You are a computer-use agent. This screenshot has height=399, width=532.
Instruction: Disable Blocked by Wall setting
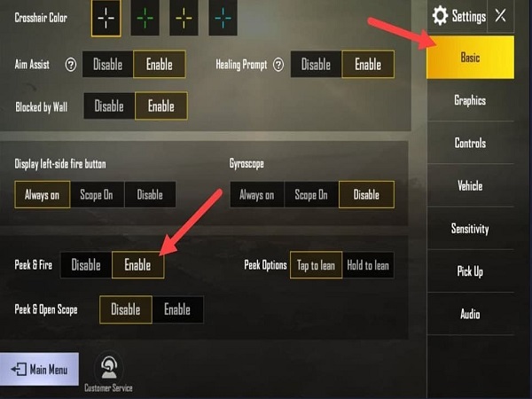[109, 106]
